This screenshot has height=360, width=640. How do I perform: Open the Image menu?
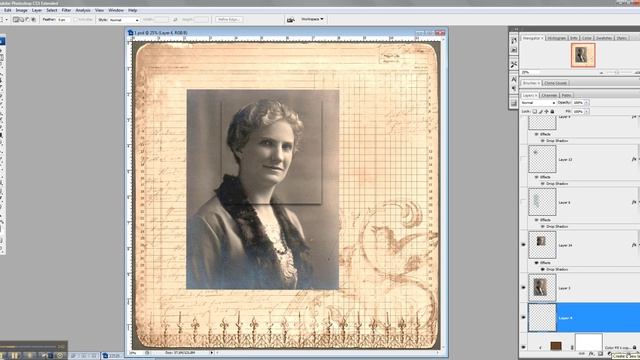pos(21,10)
